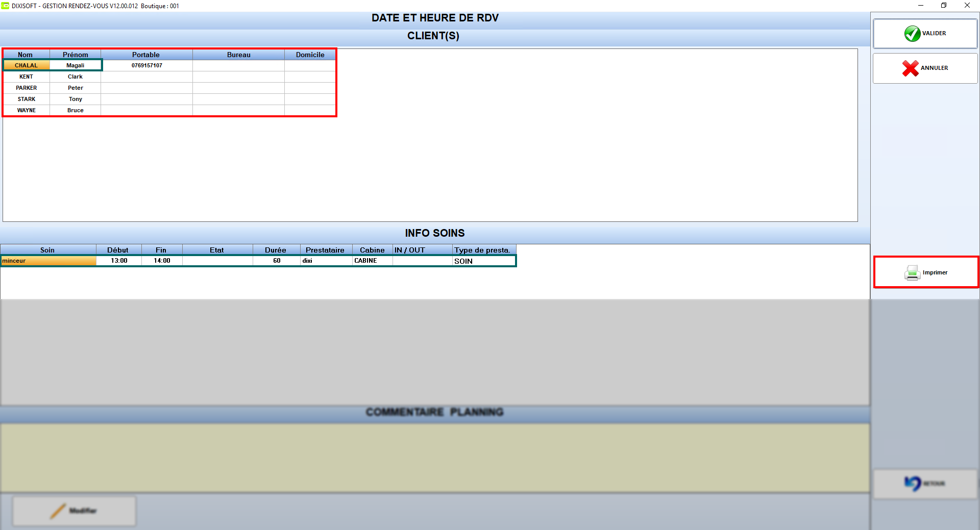This screenshot has height=530, width=980.
Task: Click the Prestataire column header
Action: tap(326, 250)
